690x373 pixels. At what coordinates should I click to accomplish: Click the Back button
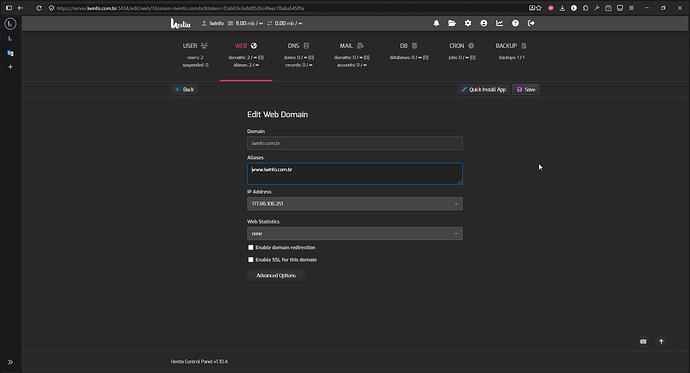point(184,89)
